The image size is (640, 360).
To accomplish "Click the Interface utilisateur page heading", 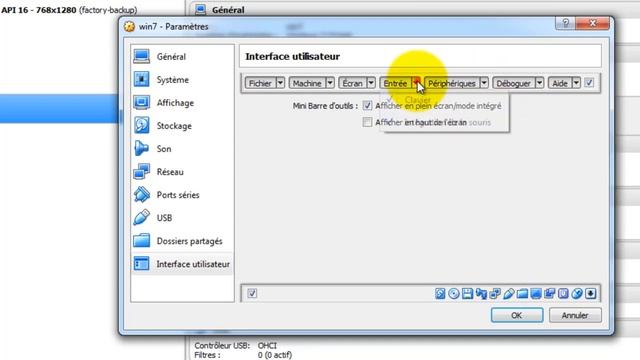I will click(292, 56).
